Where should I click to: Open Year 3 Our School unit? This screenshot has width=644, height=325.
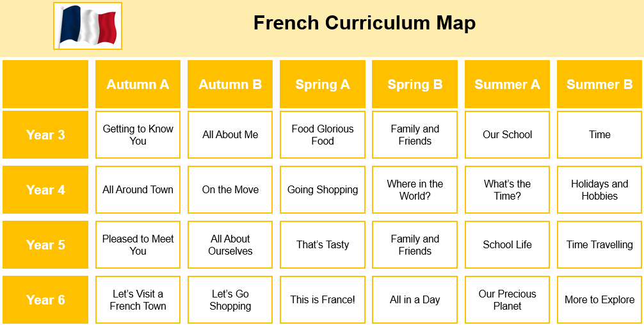point(507,134)
